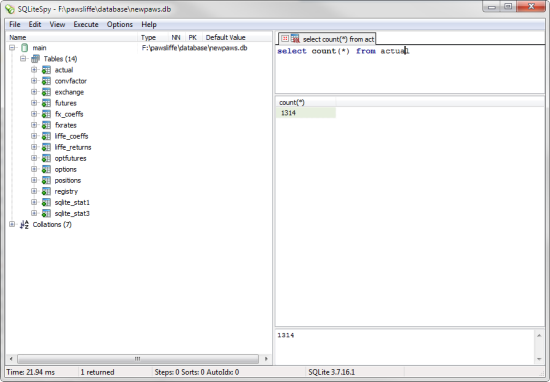550x382 pixels.
Task: Click the options table icon
Action: [46, 169]
